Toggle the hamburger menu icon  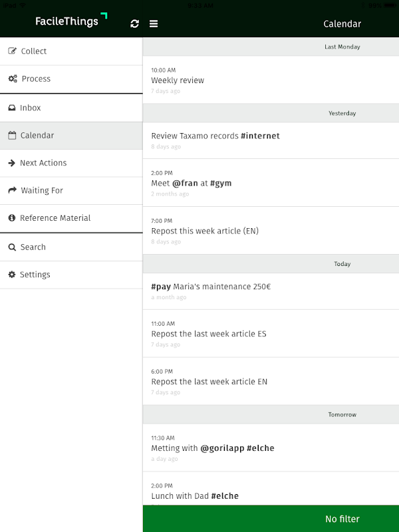[154, 24]
